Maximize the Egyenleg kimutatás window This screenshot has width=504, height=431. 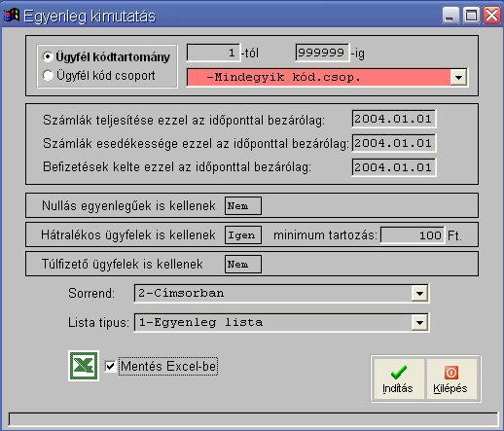pos(471,15)
